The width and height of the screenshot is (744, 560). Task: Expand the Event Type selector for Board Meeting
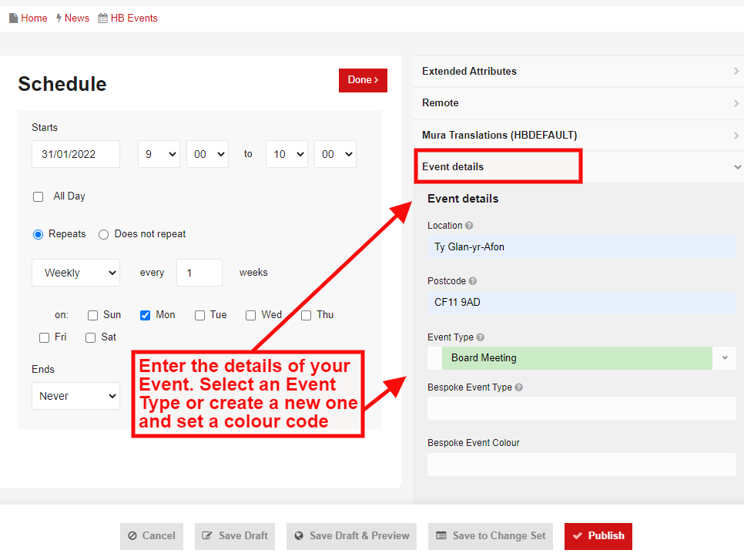tap(724, 357)
